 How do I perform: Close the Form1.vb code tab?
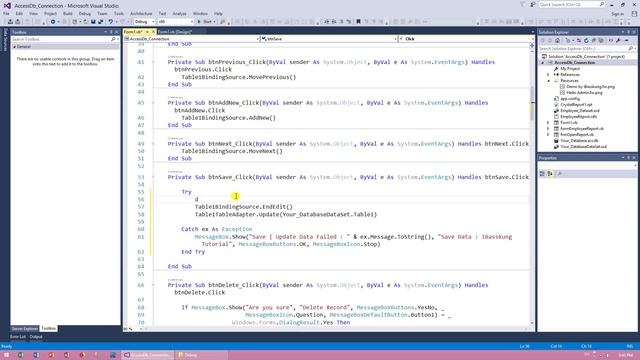153,32
